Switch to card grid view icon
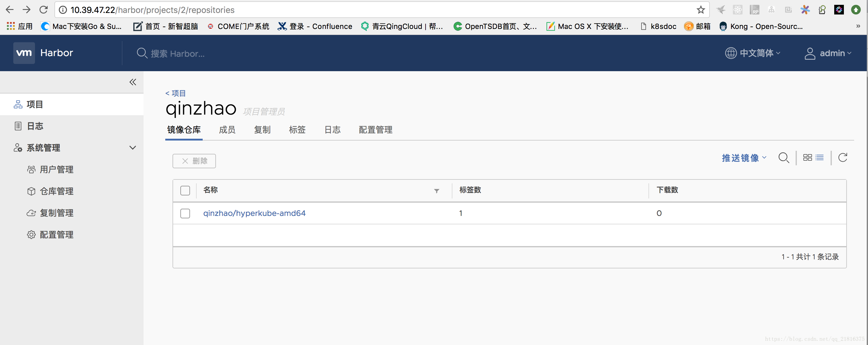Image resolution: width=868 pixels, height=345 pixels. 807,158
